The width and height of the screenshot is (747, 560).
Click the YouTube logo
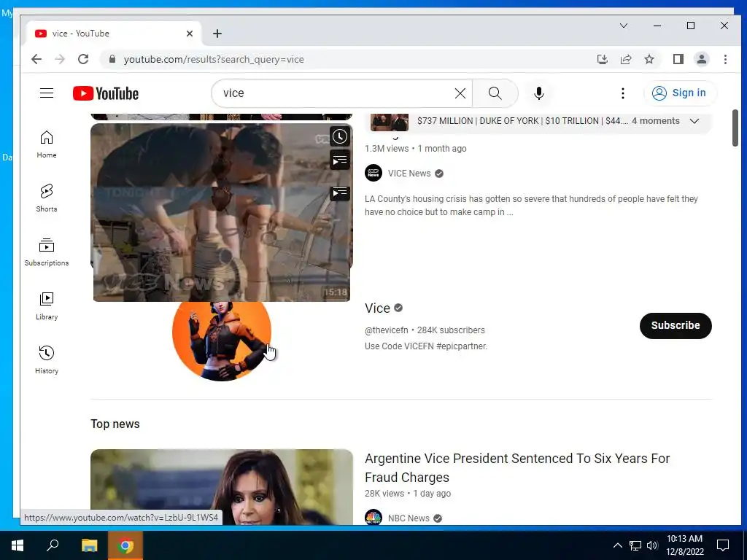click(106, 93)
